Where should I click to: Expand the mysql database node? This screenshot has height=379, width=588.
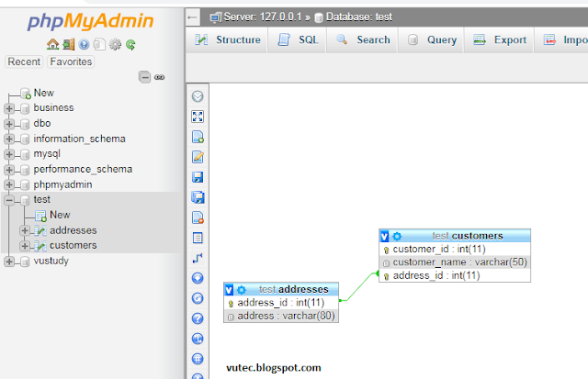coord(9,154)
